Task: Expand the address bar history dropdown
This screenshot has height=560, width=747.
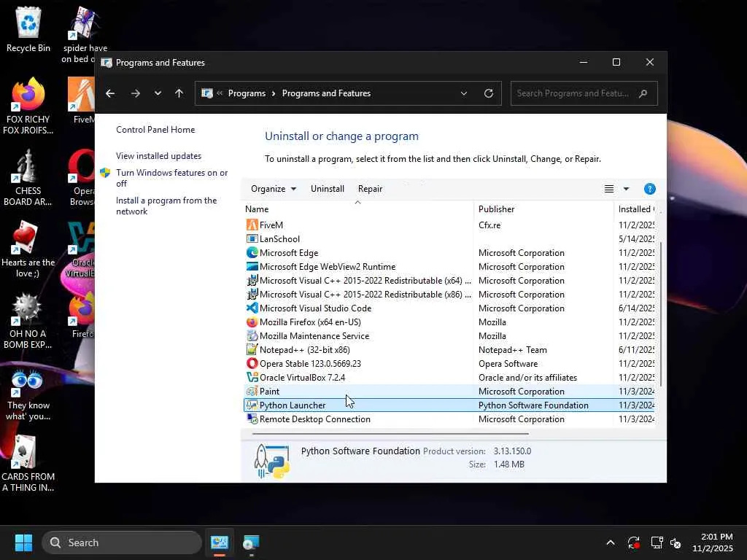Action: point(463,93)
